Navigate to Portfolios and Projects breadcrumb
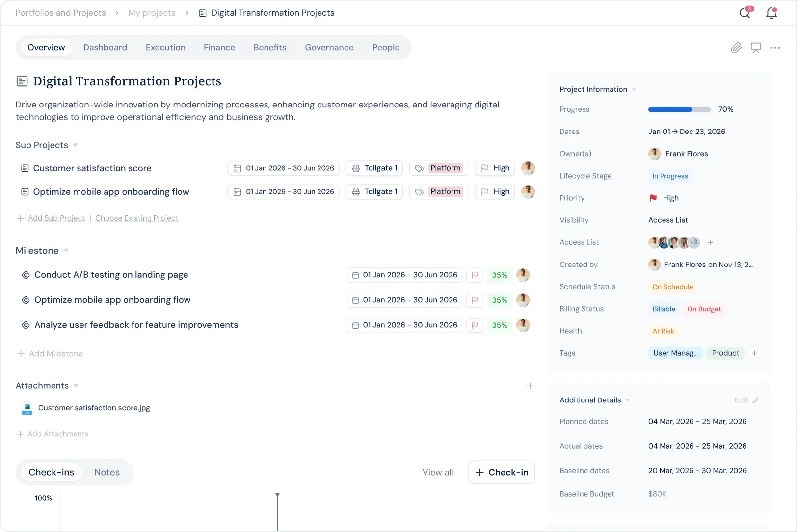797x532 pixels. tap(61, 13)
